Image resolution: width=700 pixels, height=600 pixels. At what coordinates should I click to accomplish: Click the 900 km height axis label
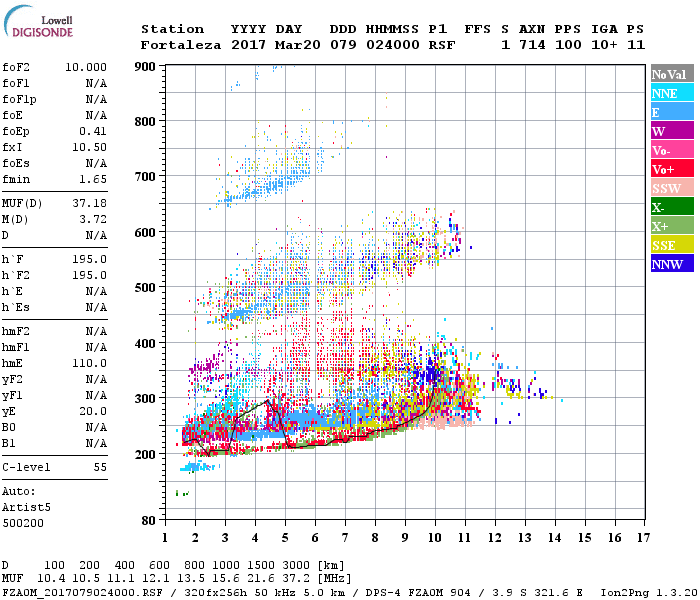click(145, 67)
